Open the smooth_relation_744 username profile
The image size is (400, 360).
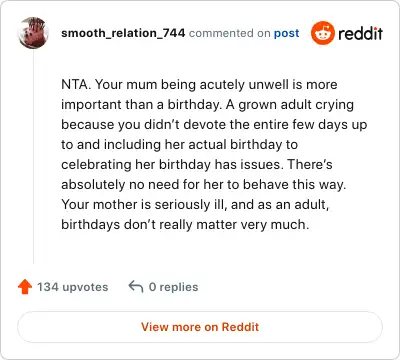tap(123, 33)
